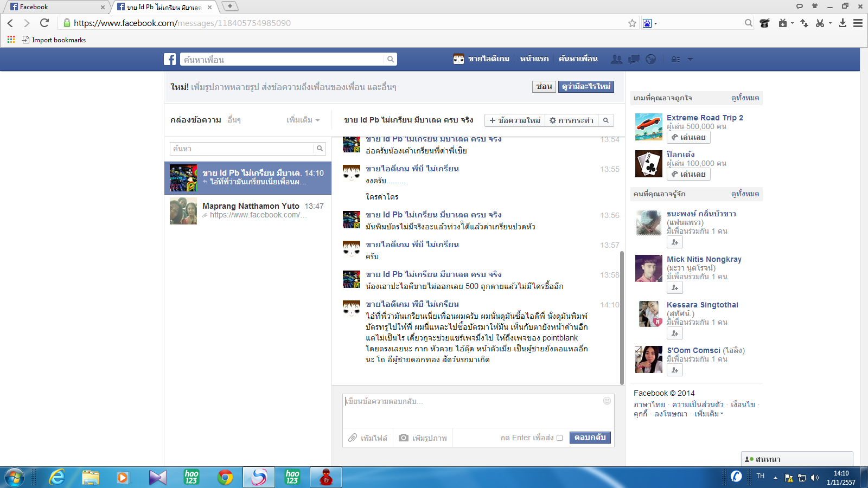Open the ขายไอดีเกม profile link in header
The image size is (868, 488).
(x=481, y=59)
